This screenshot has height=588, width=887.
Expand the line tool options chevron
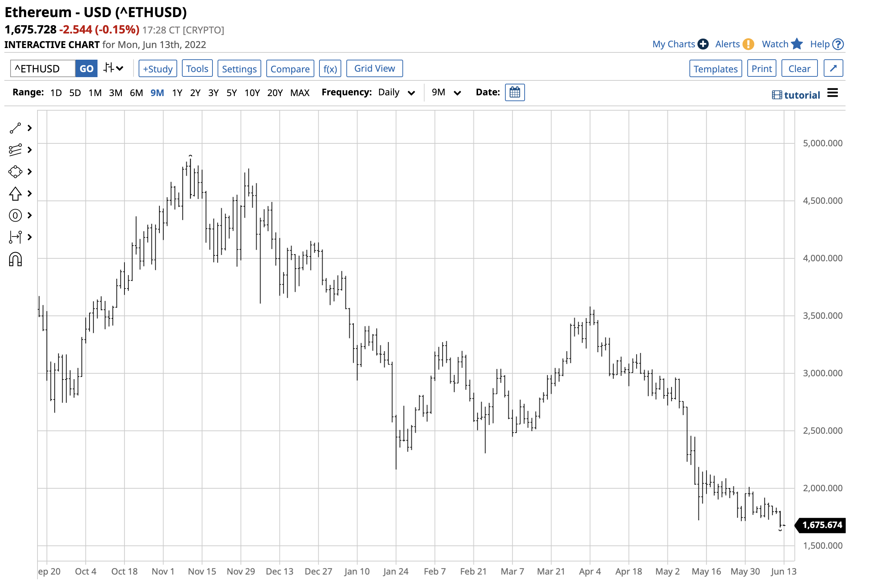pos(29,128)
